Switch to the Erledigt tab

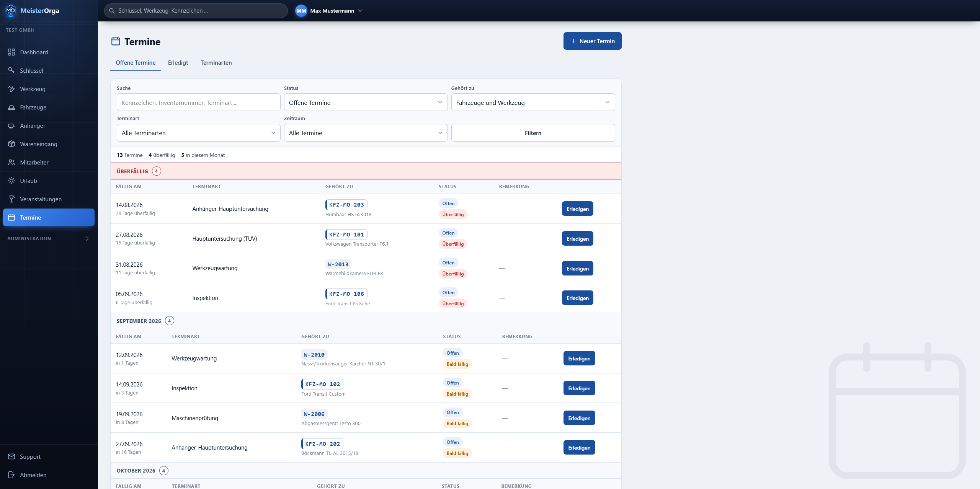[x=178, y=63]
